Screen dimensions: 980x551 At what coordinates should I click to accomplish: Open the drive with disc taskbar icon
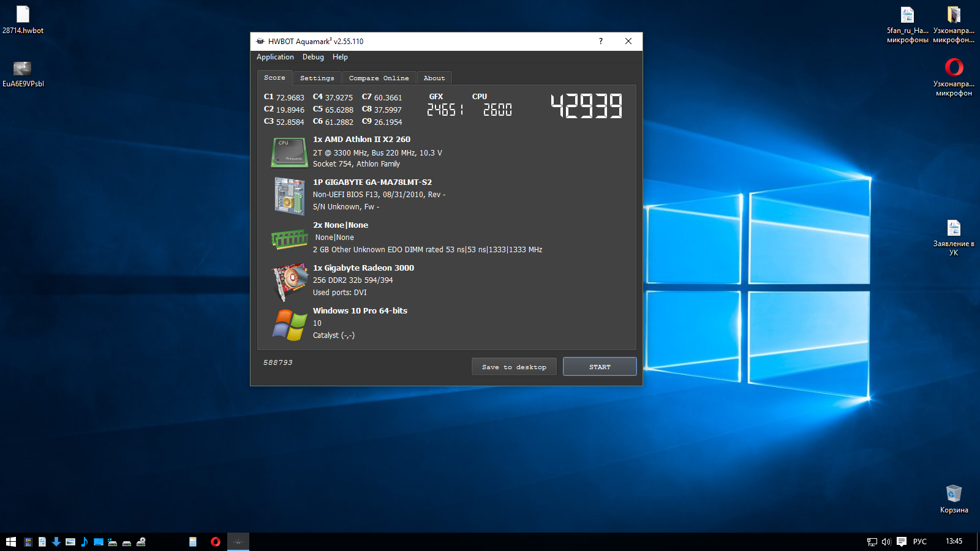pos(141,542)
